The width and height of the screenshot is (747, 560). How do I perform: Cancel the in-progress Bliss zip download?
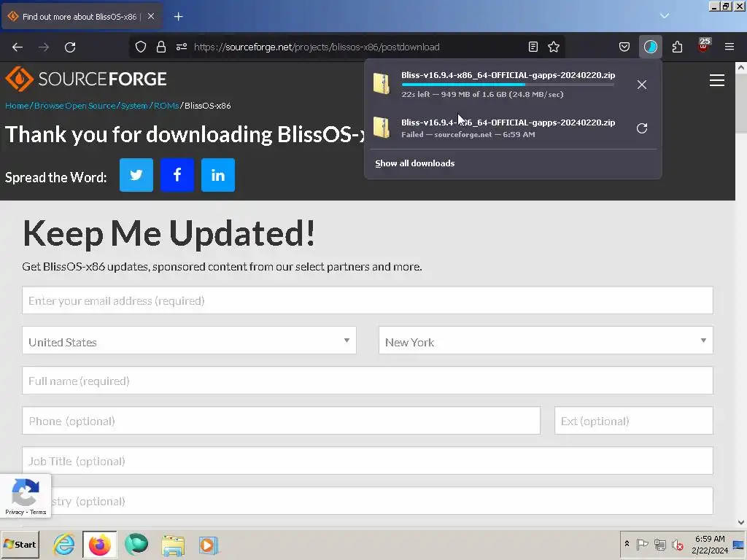[642, 85]
